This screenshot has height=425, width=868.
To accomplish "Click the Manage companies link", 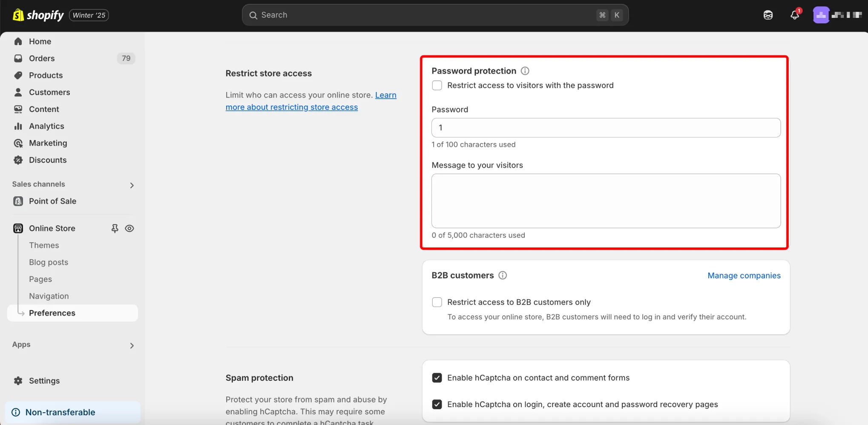I will pyautogui.click(x=744, y=276).
